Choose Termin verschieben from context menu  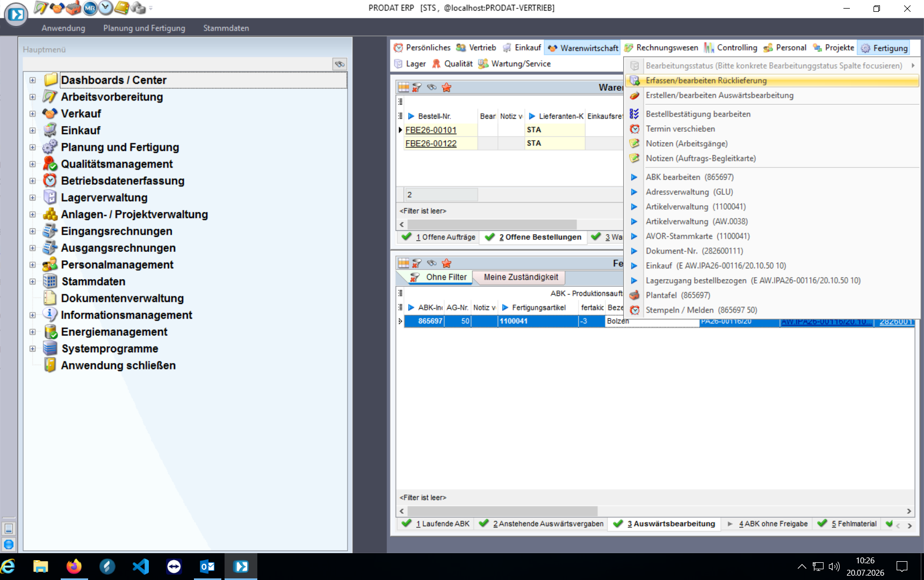click(772, 129)
